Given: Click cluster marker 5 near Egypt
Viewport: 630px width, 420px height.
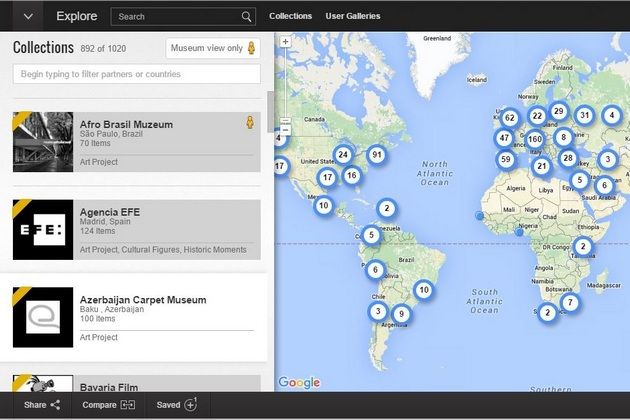Looking at the screenshot, I should [579, 180].
